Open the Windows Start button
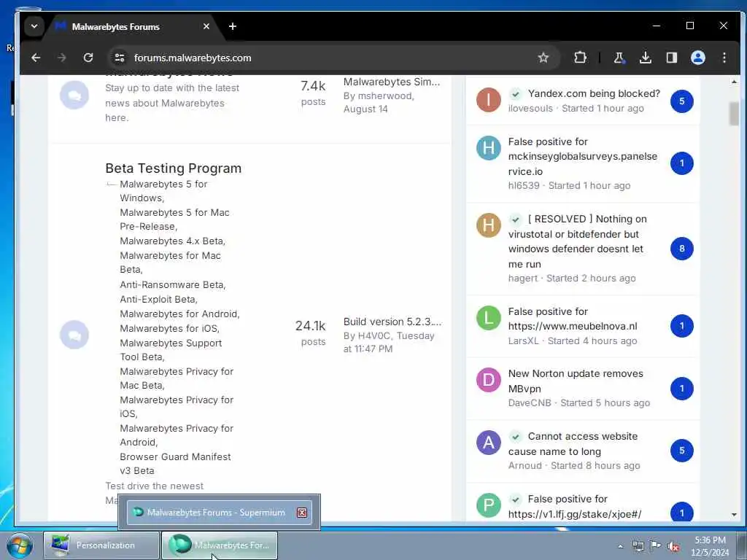 [x=19, y=545]
